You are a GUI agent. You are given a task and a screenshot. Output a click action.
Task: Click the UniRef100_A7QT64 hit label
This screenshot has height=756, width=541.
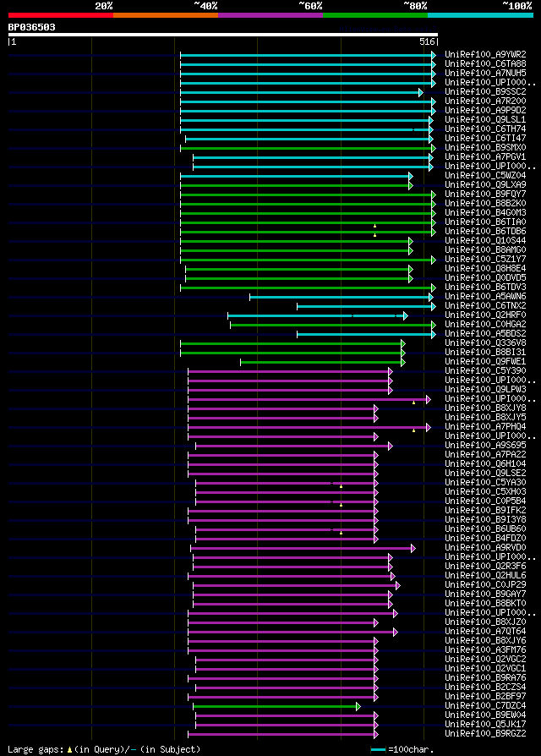(485, 632)
